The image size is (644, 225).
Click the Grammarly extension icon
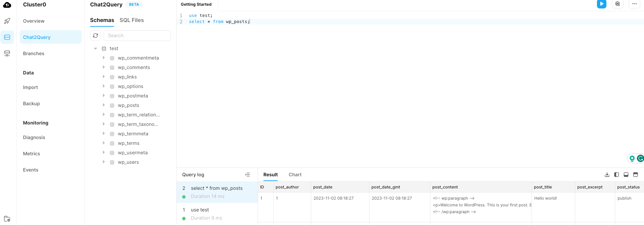point(640,158)
